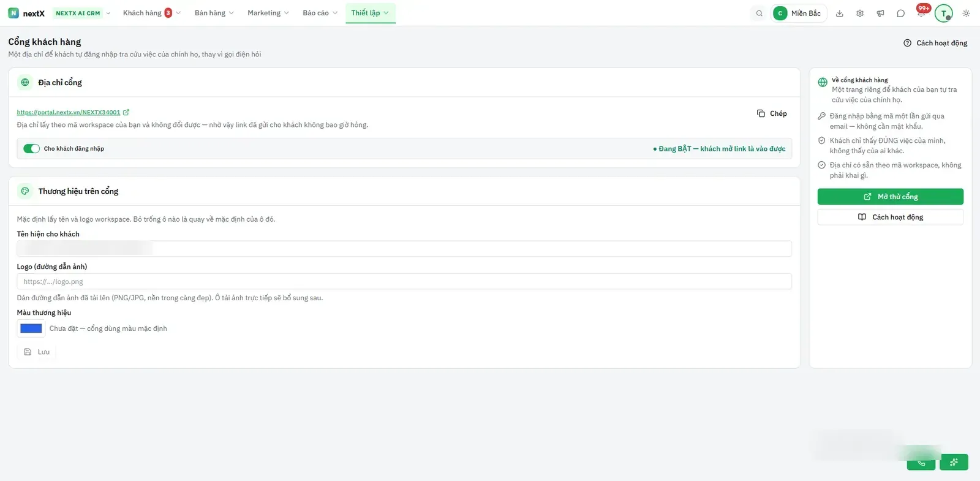
Task: Click the Mở thử cổng button
Action: coord(890,197)
